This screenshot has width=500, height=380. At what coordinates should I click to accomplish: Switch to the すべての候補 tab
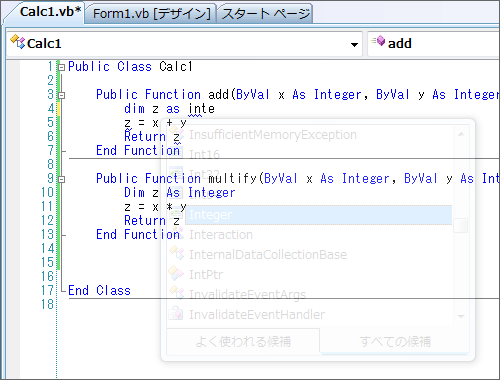395,341
